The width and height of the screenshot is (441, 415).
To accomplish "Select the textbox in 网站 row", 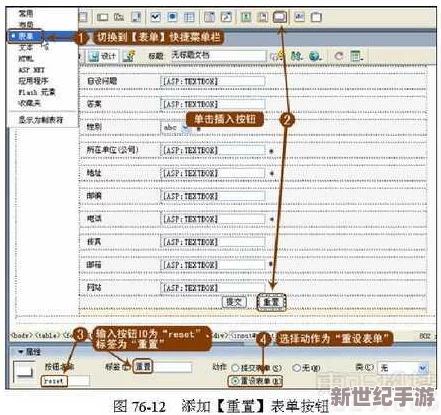I will point(213,288).
